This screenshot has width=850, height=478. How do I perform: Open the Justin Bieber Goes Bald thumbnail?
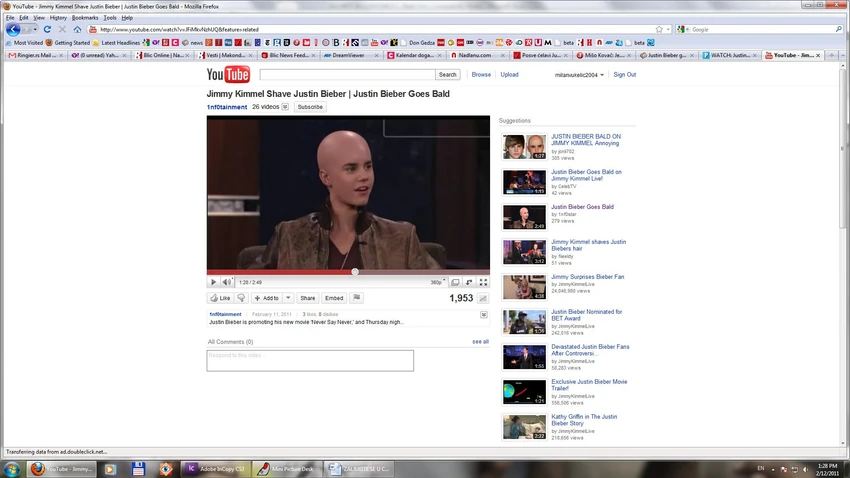pyautogui.click(x=524, y=217)
